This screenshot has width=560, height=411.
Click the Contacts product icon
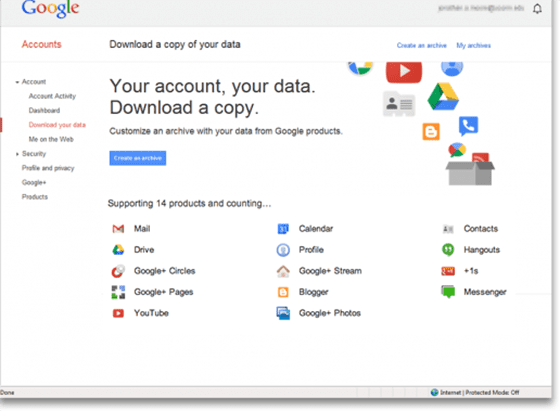[448, 229]
